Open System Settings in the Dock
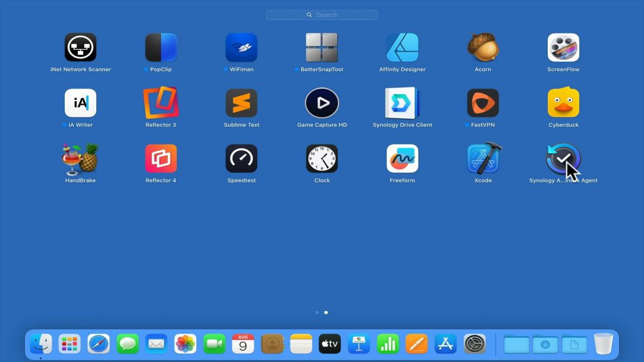 pyautogui.click(x=475, y=344)
